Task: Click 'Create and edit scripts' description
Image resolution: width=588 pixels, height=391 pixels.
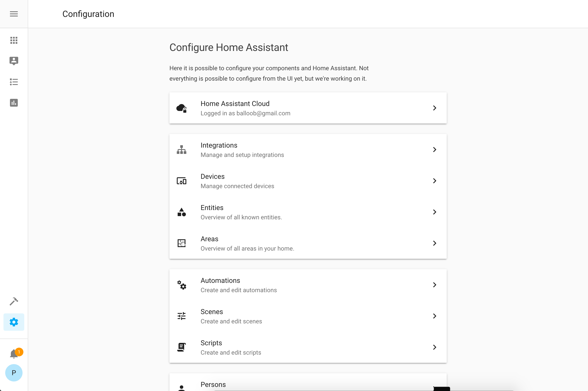Action: 231,352
